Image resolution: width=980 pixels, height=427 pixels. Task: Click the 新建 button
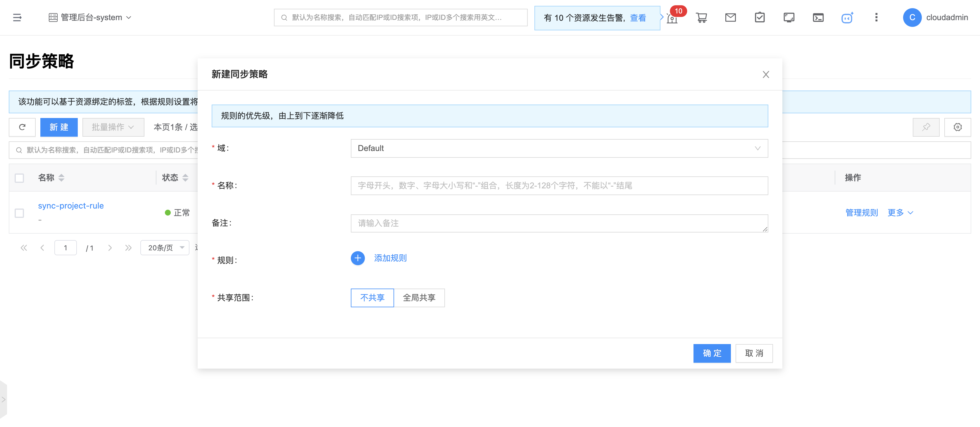coord(58,127)
